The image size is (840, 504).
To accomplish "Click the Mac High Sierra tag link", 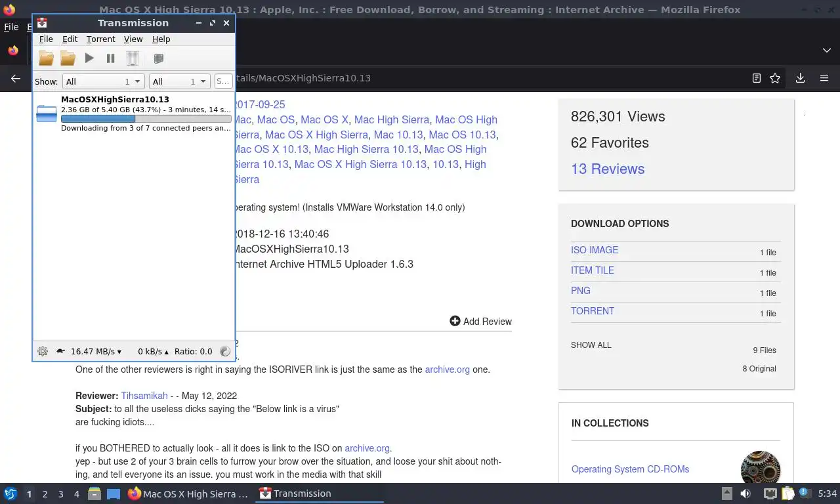I will [x=392, y=119].
